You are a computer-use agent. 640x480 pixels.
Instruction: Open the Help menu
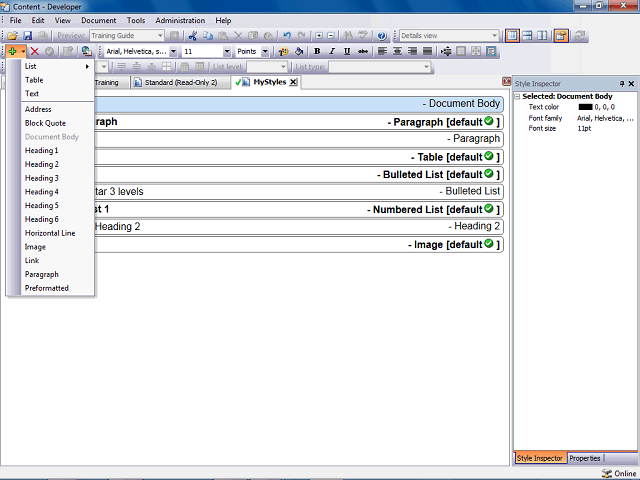223,20
